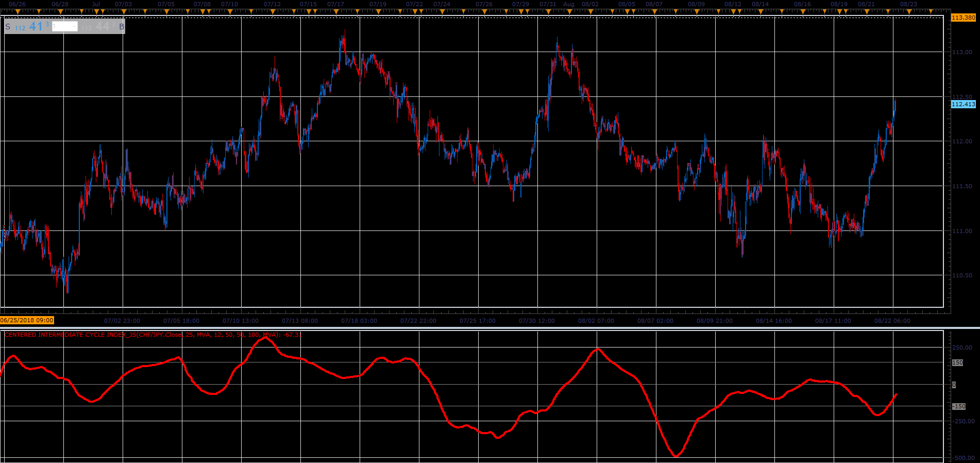The image size is (980, 463).
Task: Click the 0 level label on indicator axis
Action: click(954, 385)
